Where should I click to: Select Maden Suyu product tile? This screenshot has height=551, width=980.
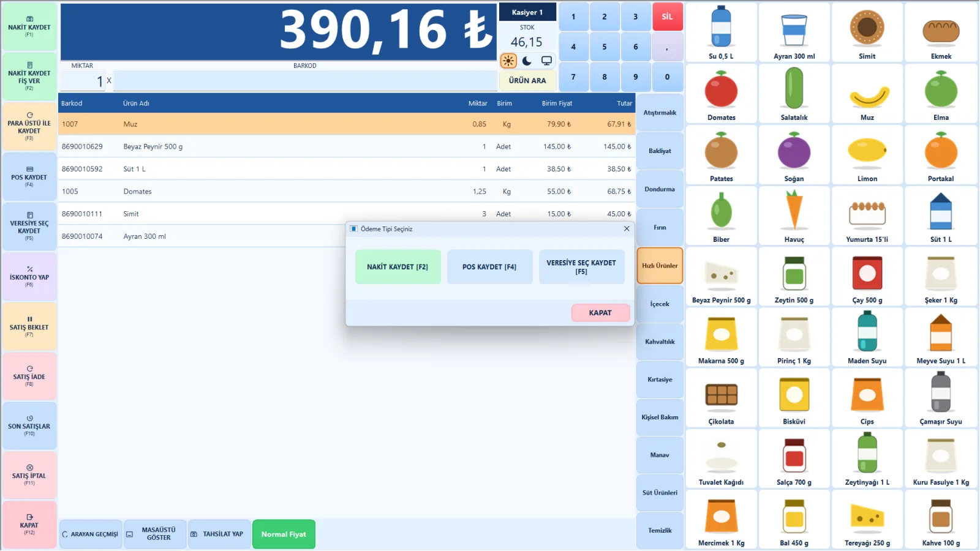(x=867, y=337)
